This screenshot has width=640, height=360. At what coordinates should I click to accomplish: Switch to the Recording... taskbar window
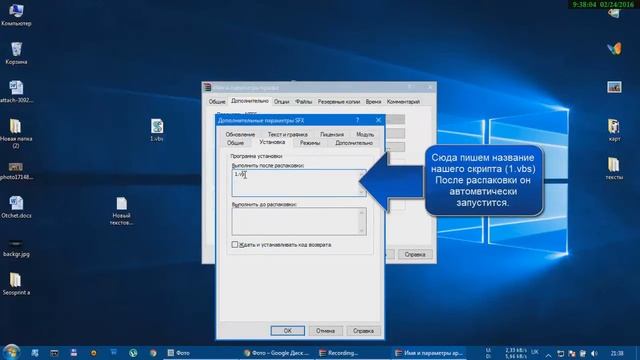click(x=353, y=353)
